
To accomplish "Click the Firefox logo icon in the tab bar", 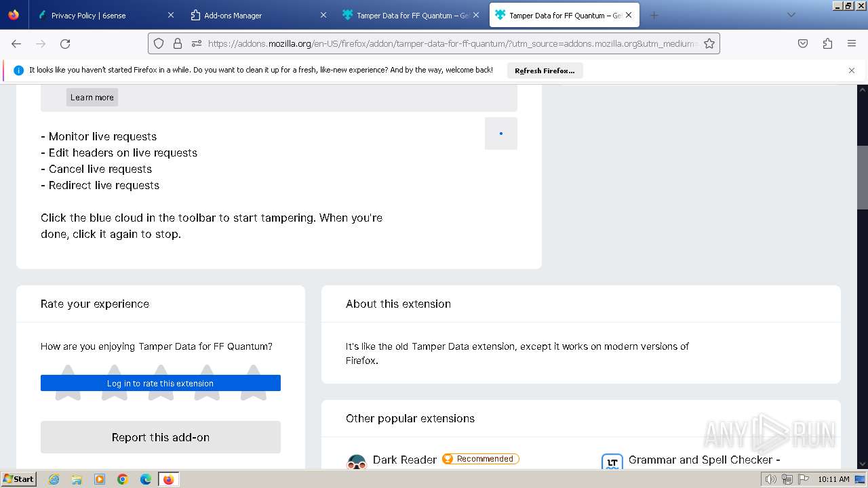I will coord(14,15).
